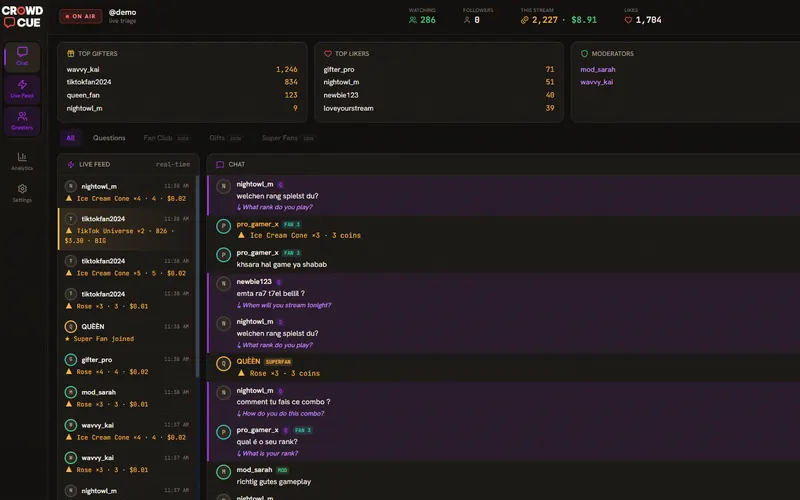800x500 pixels.
Task: Click the $8.91 stream earnings value
Action: (584, 20)
